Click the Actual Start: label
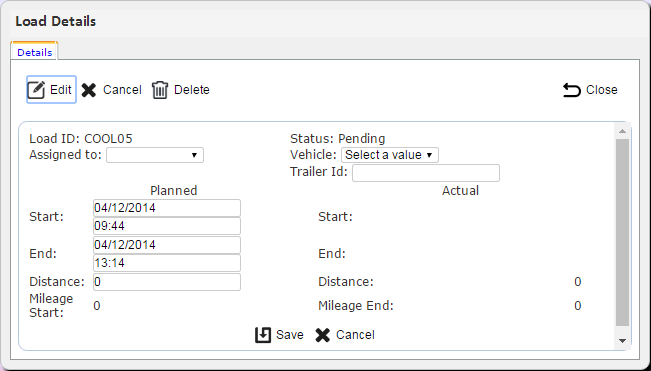 [x=335, y=217]
